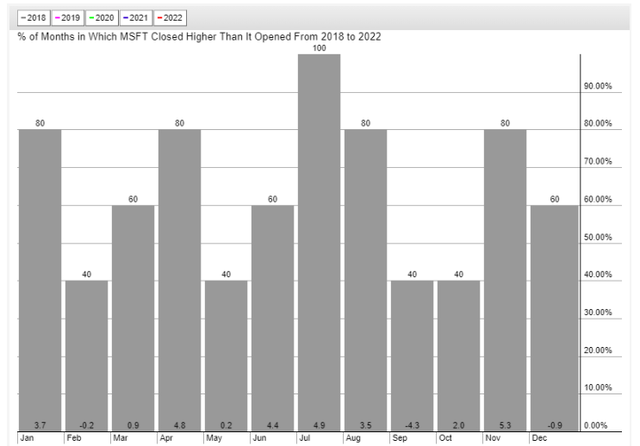Viewport: 640px width, 446px height.
Task: Click the chart title about MSFT months
Action: (x=199, y=37)
